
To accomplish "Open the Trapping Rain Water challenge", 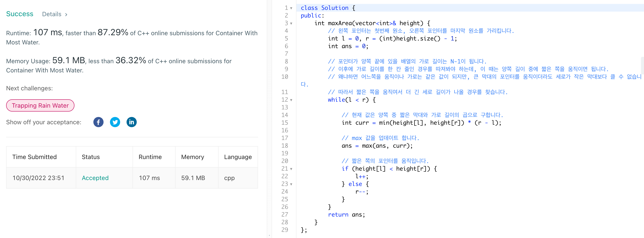I will click(40, 105).
